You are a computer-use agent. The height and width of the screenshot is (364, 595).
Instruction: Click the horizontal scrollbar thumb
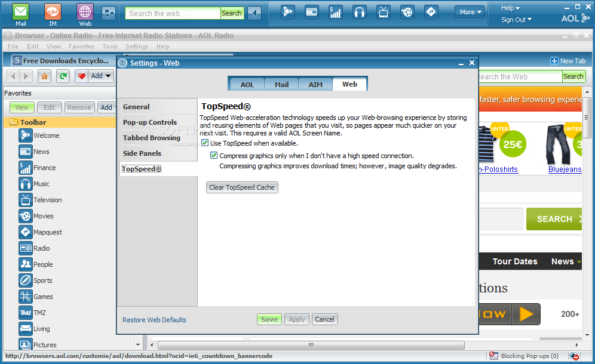[x=311, y=345]
